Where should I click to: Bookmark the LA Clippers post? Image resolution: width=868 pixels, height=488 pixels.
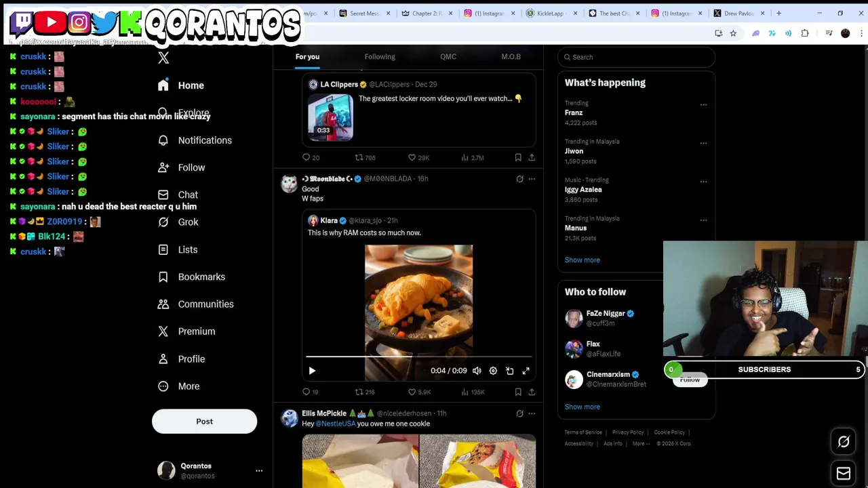[518, 157]
